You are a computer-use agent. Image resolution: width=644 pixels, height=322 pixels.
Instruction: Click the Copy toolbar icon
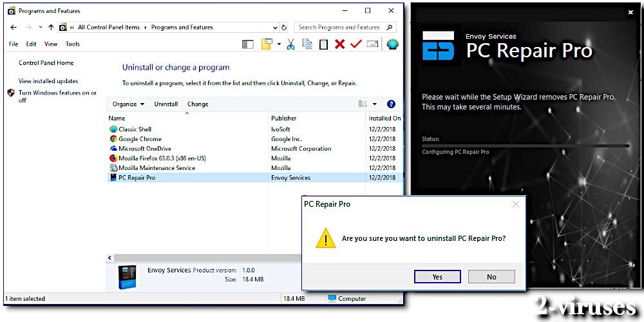[307, 44]
